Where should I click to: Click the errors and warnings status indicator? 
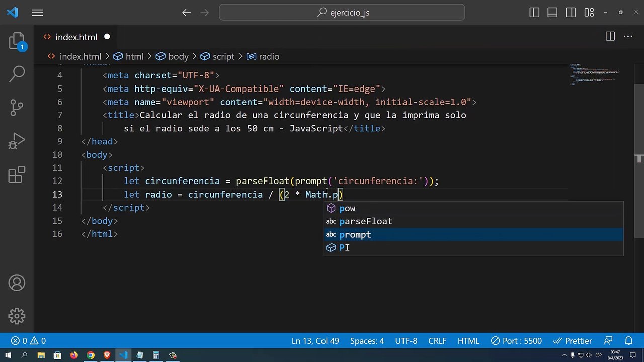[x=29, y=341]
